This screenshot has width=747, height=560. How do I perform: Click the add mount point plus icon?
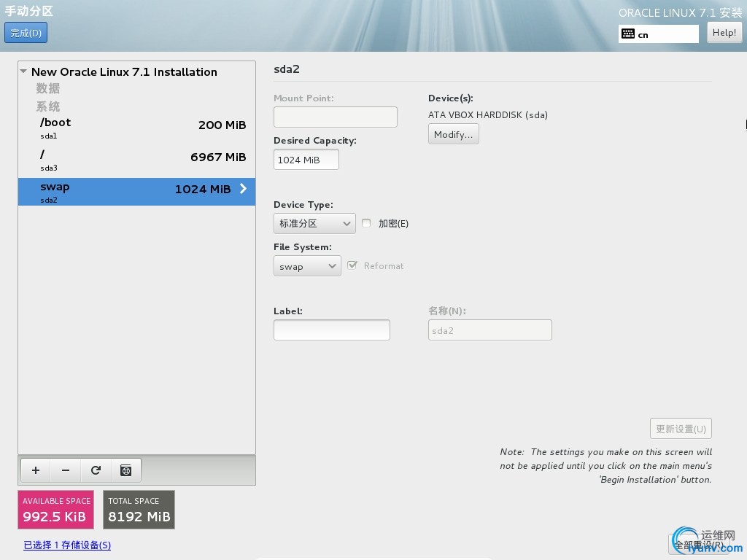click(x=36, y=470)
